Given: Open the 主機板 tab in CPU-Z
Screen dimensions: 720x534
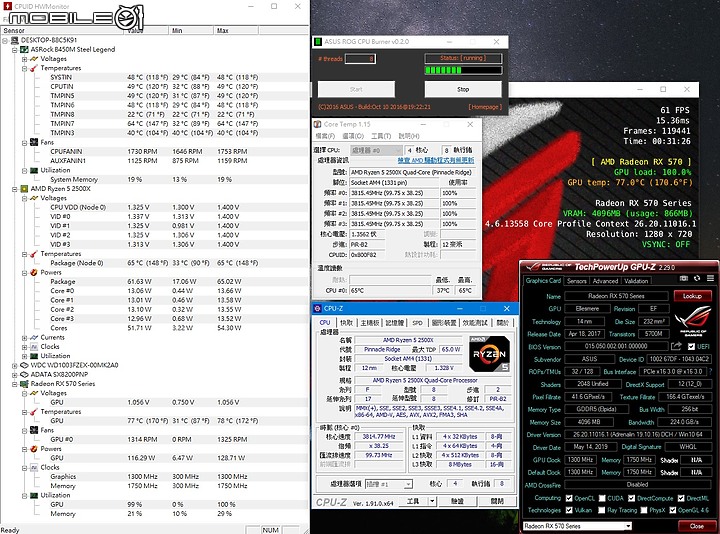Looking at the screenshot, I should (370, 323).
